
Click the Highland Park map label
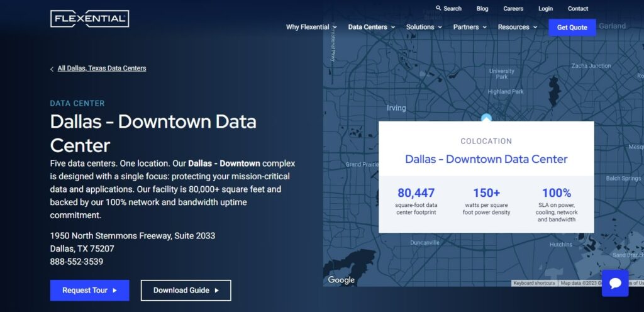(x=506, y=92)
